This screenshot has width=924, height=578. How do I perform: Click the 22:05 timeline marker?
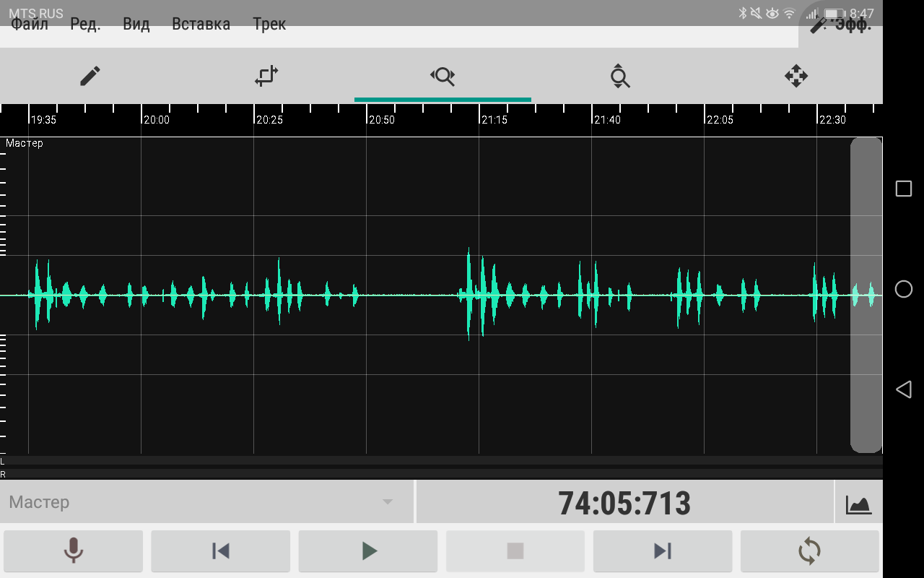tap(720, 120)
